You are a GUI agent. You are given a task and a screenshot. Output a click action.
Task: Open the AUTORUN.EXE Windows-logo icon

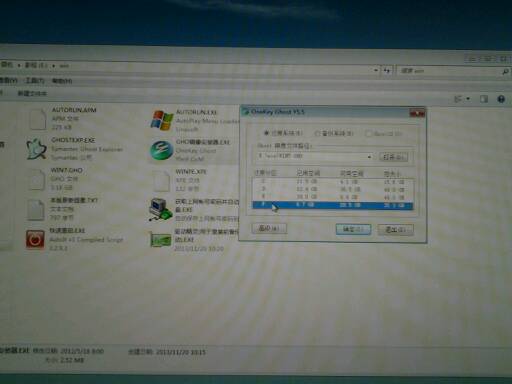pos(162,120)
